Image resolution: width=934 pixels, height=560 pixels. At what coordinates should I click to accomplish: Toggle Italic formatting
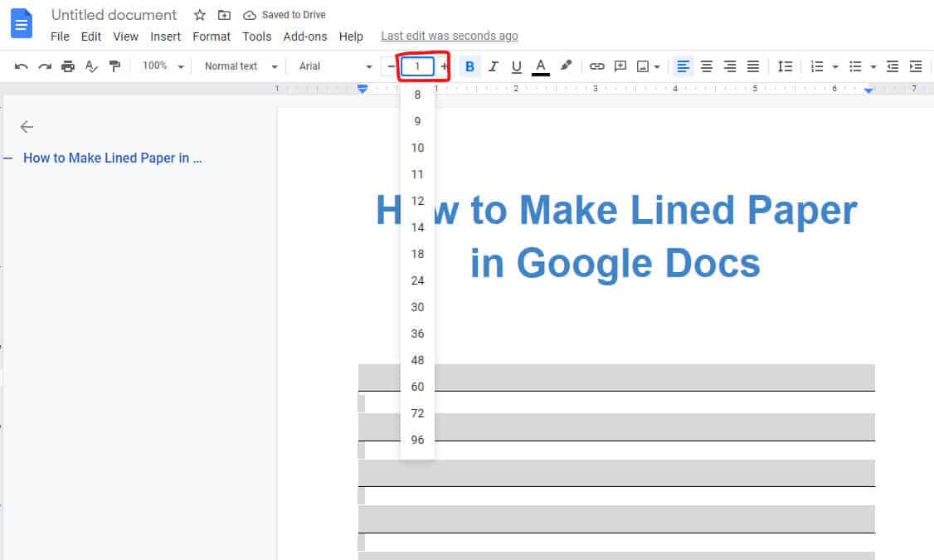[x=494, y=66]
